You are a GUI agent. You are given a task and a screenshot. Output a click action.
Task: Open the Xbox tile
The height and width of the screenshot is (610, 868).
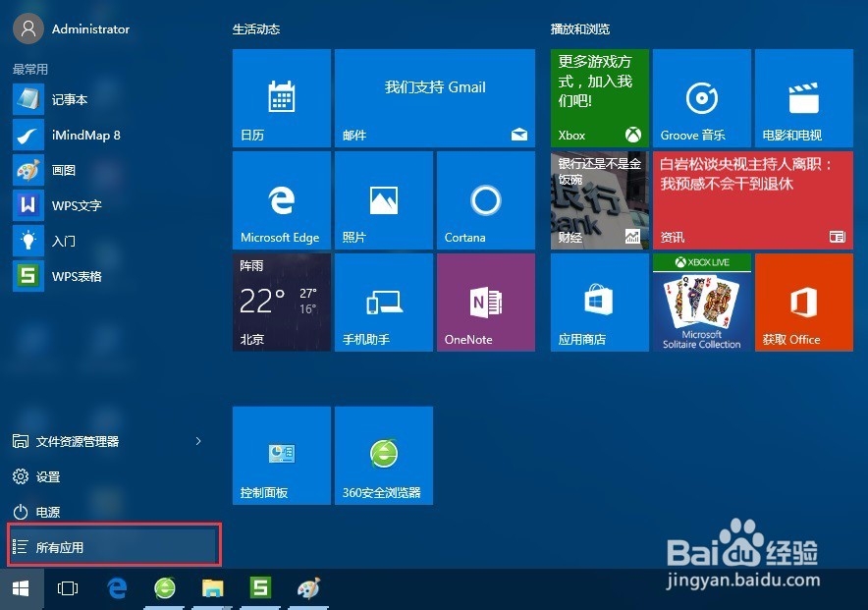pyautogui.click(x=600, y=98)
